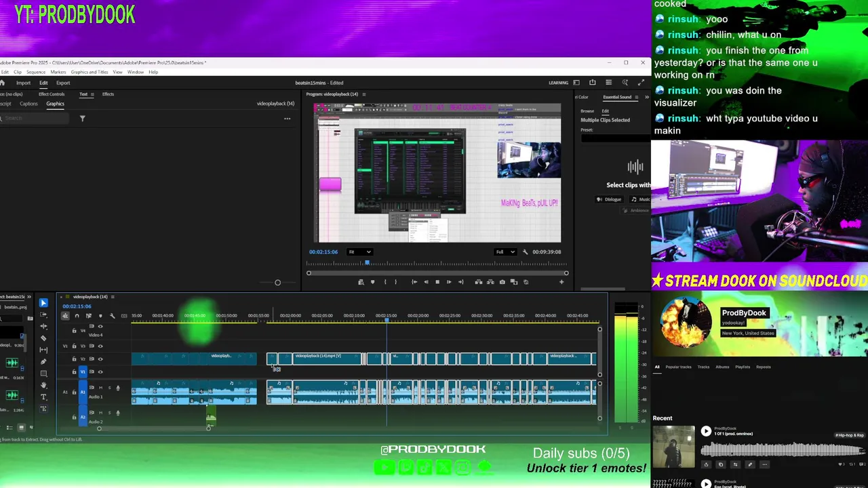Target the blue V1 track button
868x488 pixels.
click(83, 371)
